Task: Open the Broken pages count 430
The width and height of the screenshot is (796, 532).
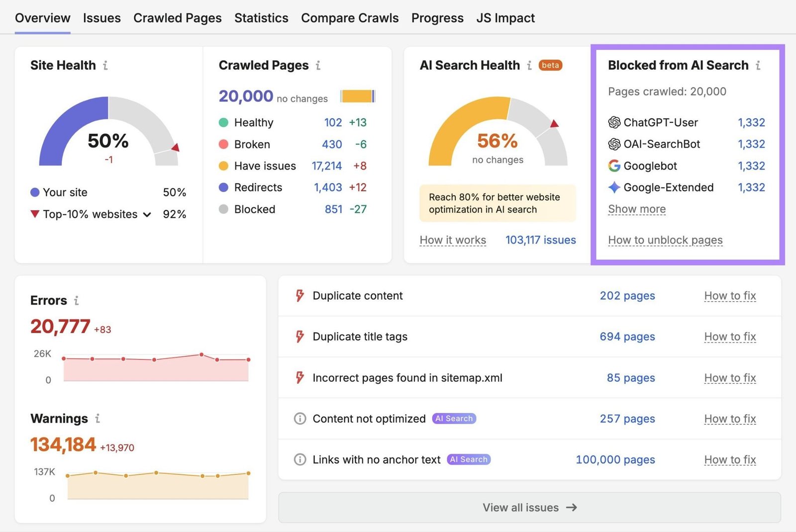Action: pyautogui.click(x=332, y=144)
